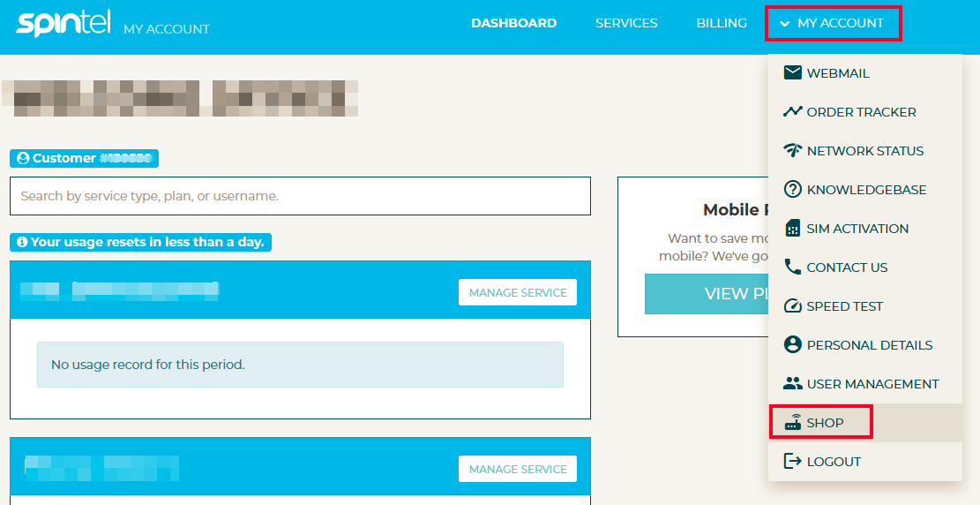Focus the service search input field
The width and height of the screenshot is (980, 505).
[x=300, y=196]
